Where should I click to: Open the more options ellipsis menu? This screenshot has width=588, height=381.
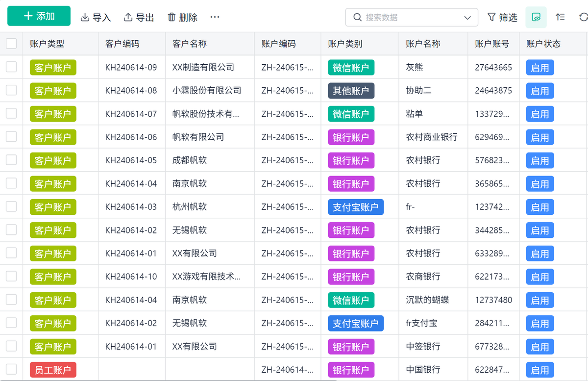[215, 17]
